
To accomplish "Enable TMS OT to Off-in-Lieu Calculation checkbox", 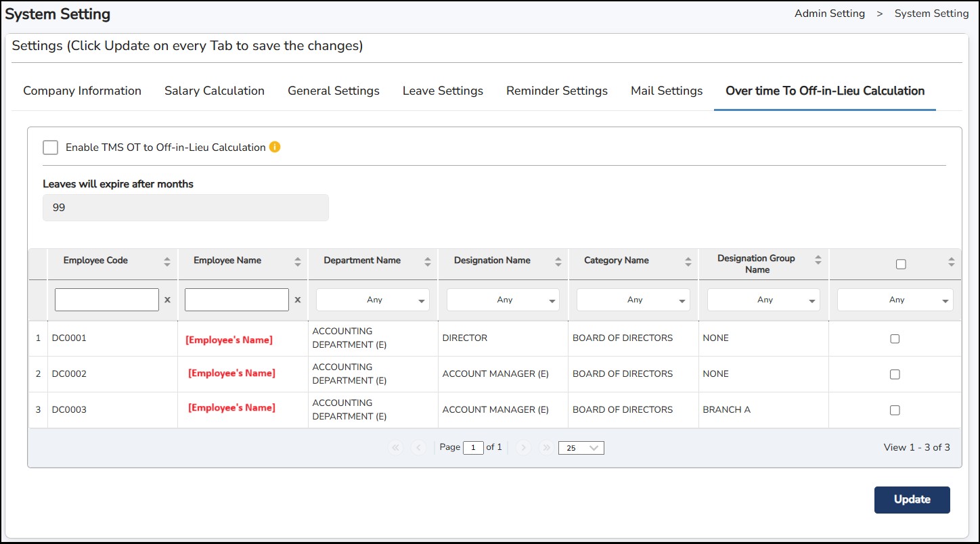I will [x=50, y=148].
